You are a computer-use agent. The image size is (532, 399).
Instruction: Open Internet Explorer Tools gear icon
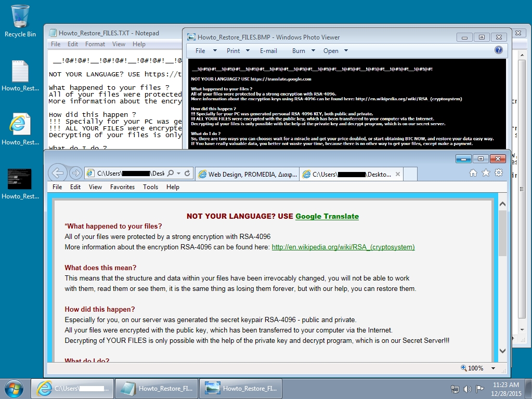pos(499,173)
